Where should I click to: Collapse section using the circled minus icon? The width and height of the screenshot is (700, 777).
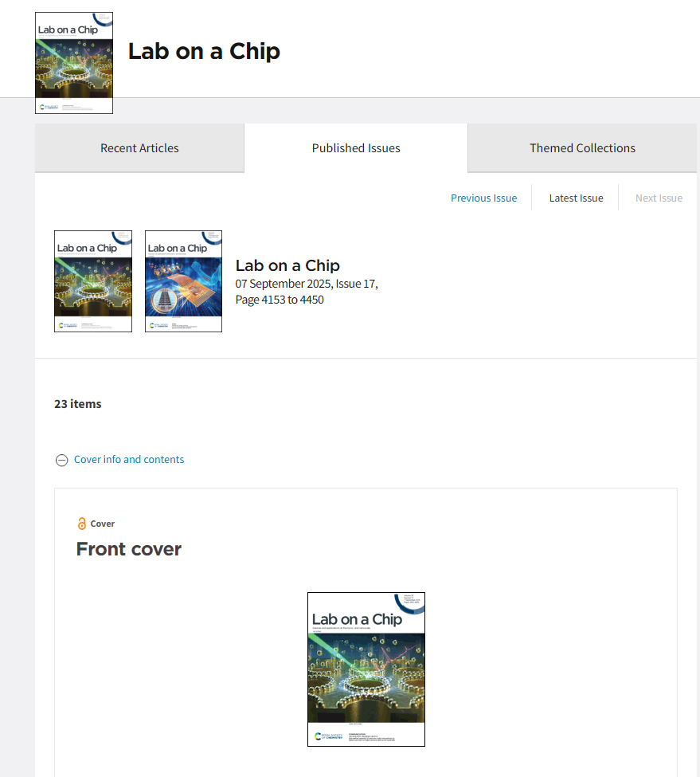pos(61,461)
